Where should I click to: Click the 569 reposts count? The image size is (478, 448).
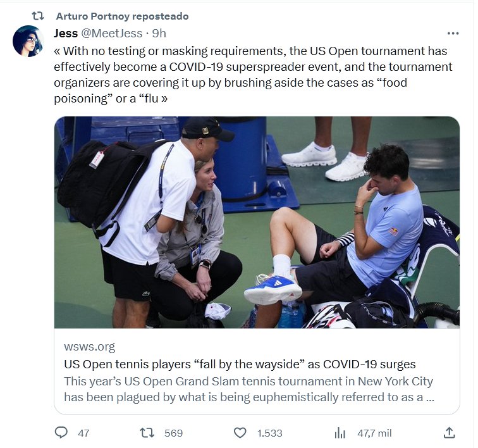(x=173, y=433)
